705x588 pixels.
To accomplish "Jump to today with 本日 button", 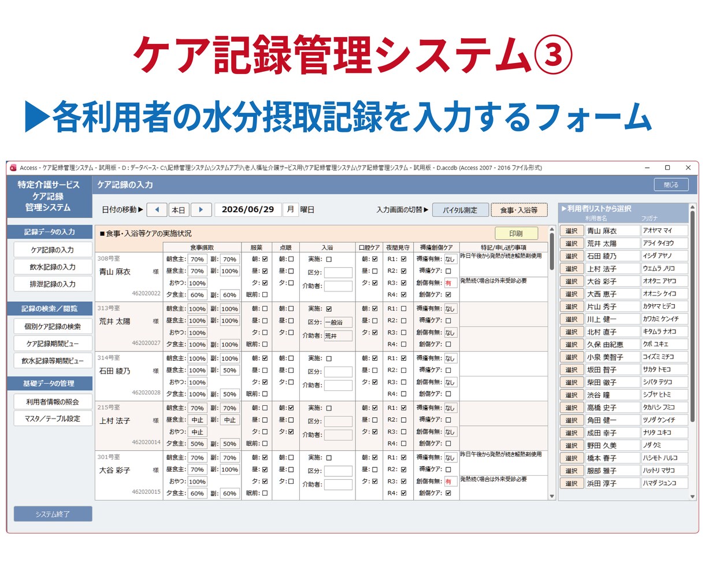I will [179, 210].
